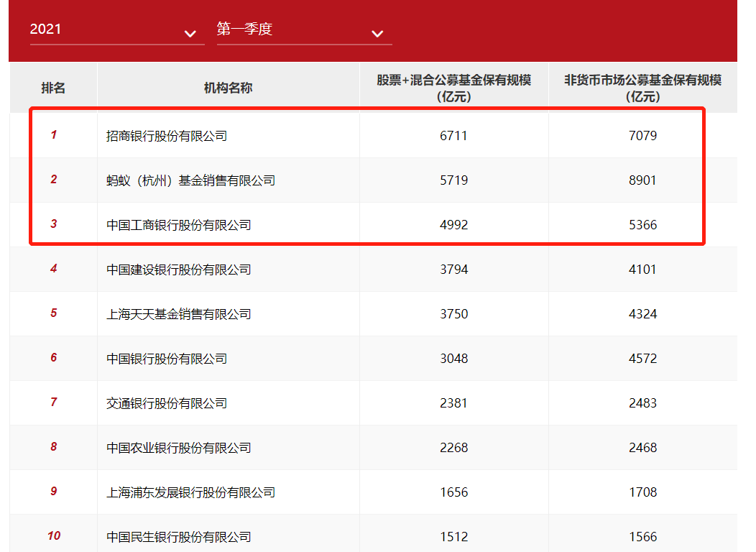Click 中国民生银行股份有限公司 in rank 10
Image resolution: width=756 pixels, height=552 pixels.
tap(179, 537)
